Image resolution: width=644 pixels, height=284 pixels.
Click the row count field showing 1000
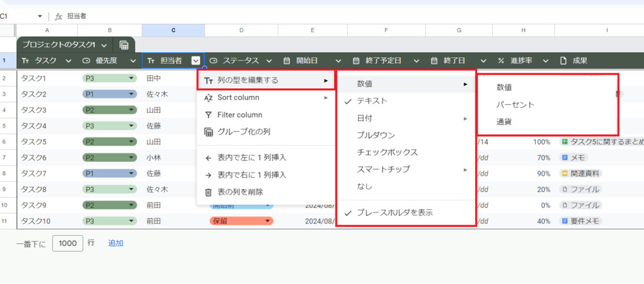point(68,243)
